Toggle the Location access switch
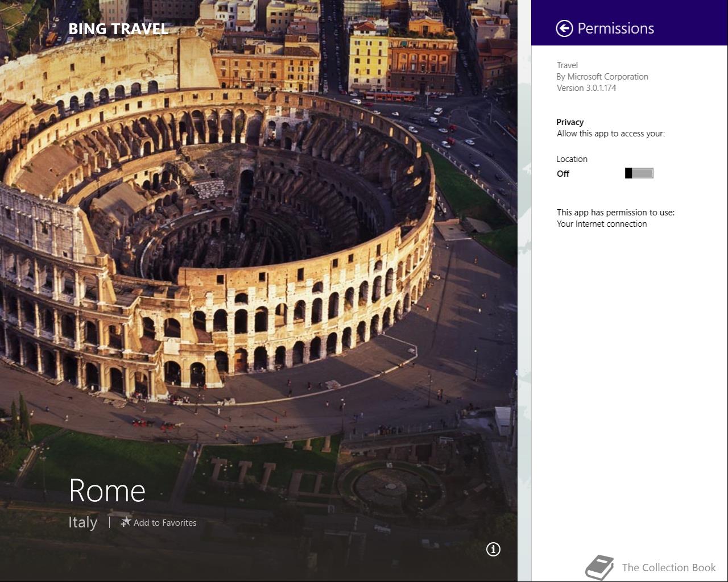Viewport: 728px width, 582px height. click(x=639, y=173)
